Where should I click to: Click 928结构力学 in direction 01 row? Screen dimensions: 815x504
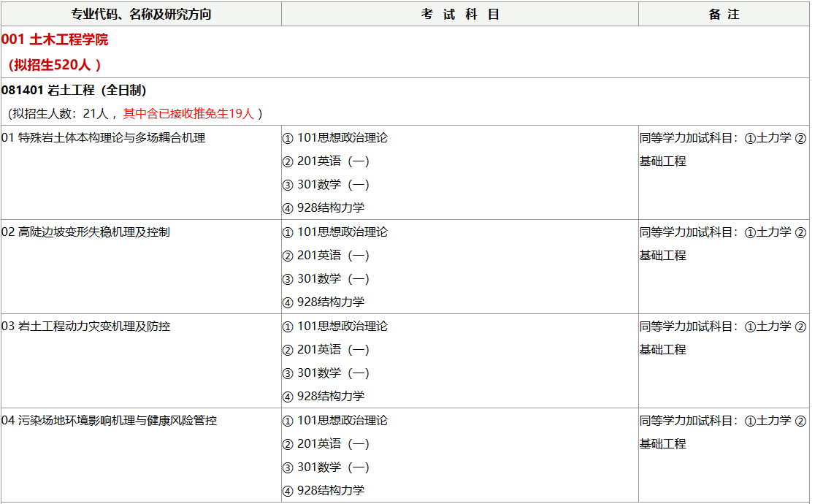coord(331,207)
